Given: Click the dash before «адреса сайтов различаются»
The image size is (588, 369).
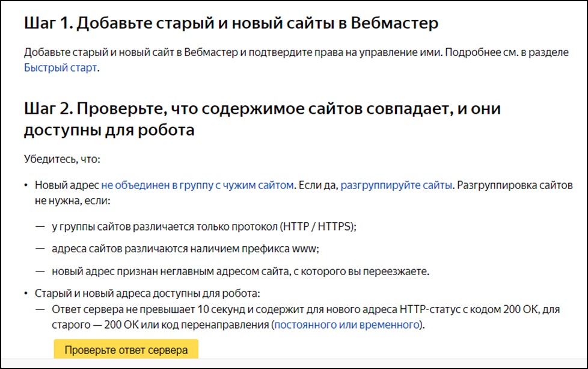Looking at the screenshot, I should tap(40, 249).
